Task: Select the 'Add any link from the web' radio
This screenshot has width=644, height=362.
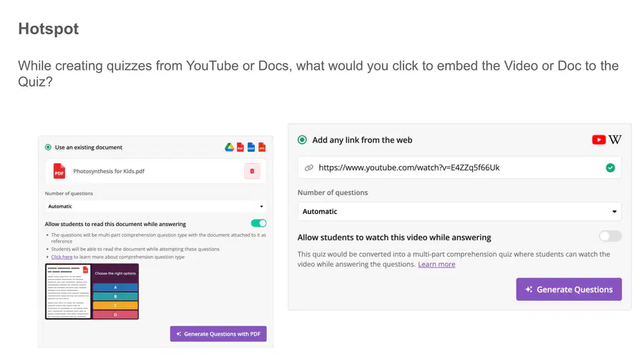Action: (x=302, y=140)
